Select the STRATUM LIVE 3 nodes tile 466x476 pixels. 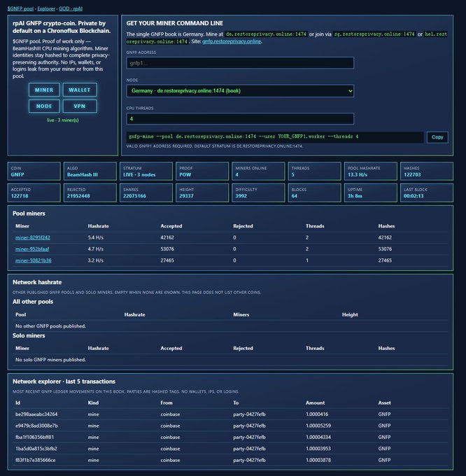click(146, 171)
